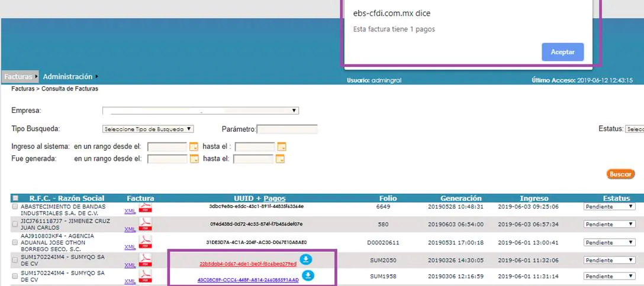Open Seleccione Tipo de Busqueda dropdown

(x=148, y=129)
